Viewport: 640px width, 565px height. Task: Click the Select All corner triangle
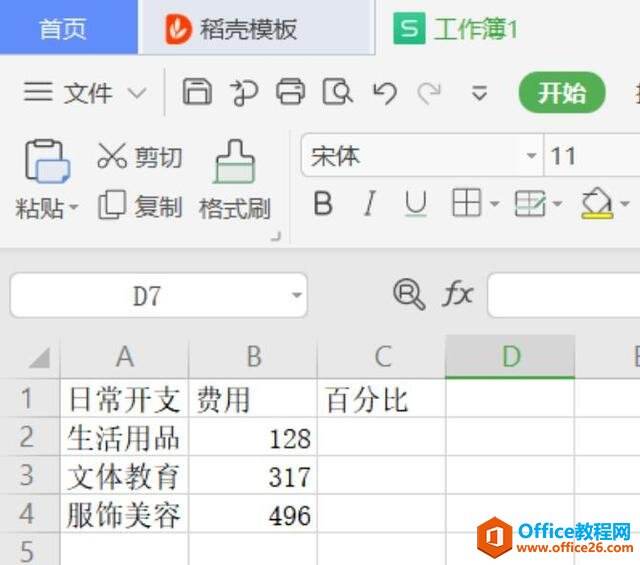tap(39, 358)
